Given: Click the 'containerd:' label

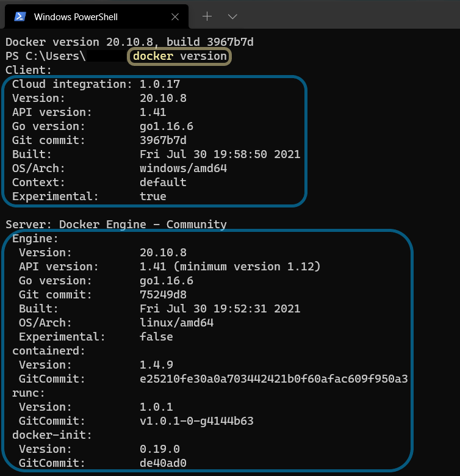Looking at the screenshot, I should (49, 351).
